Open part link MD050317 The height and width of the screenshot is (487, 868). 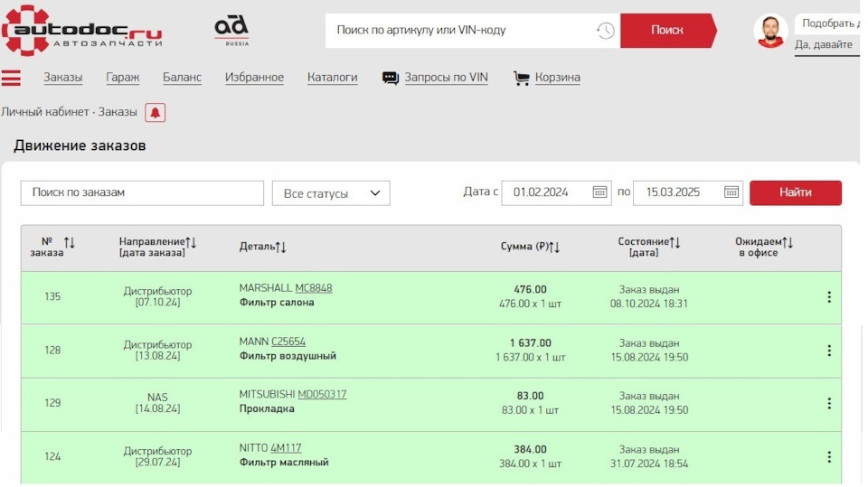[322, 395]
